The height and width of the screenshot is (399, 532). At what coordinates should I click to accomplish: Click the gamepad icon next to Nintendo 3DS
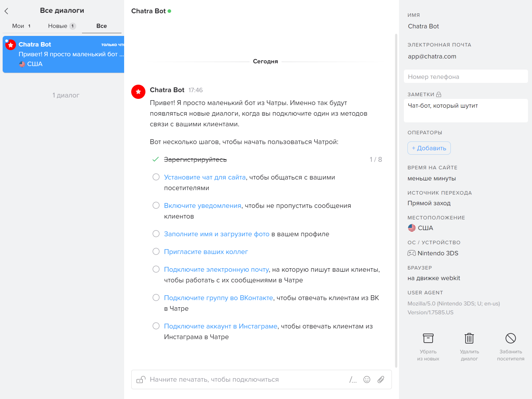point(412,253)
